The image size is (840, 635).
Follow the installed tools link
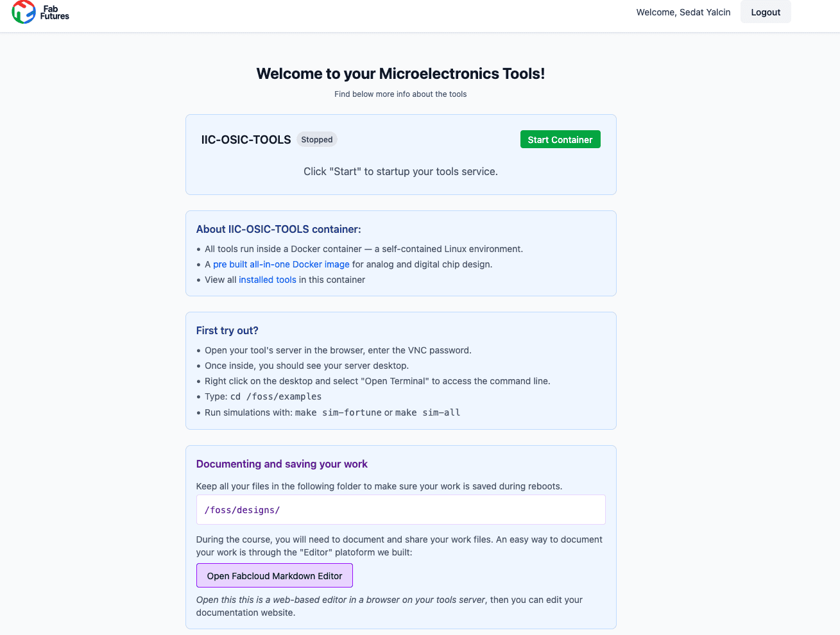click(x=268, y=280)
